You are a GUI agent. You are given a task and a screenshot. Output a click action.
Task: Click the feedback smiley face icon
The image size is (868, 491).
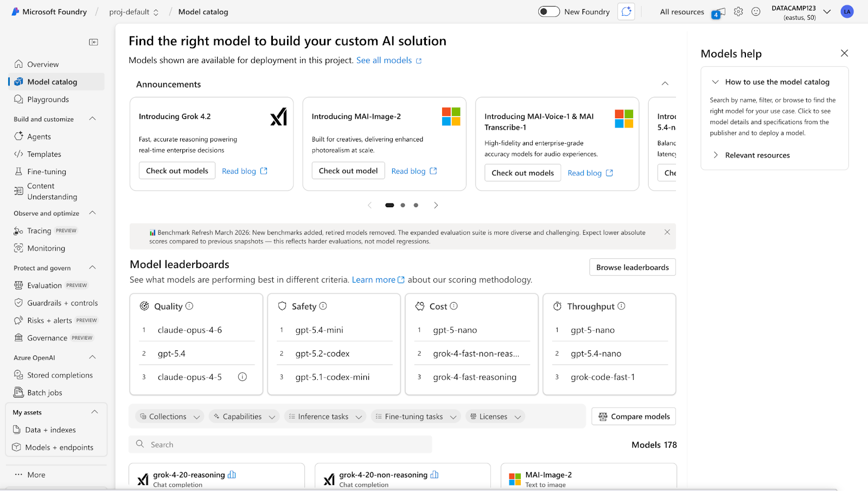click(x=756, y=11)
